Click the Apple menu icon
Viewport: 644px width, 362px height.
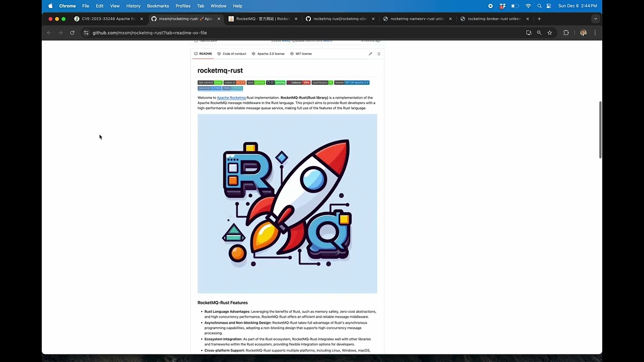click(50, 6)
